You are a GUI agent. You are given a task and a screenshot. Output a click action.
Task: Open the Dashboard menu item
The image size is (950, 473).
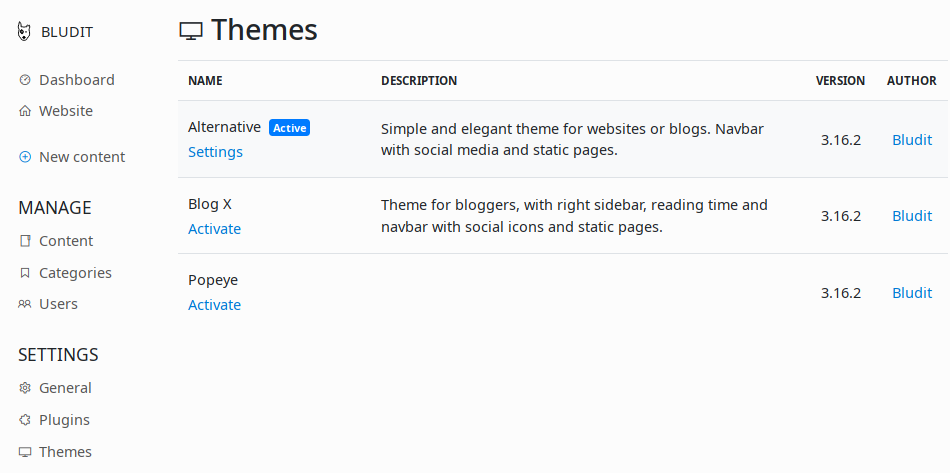coord(77,80)
